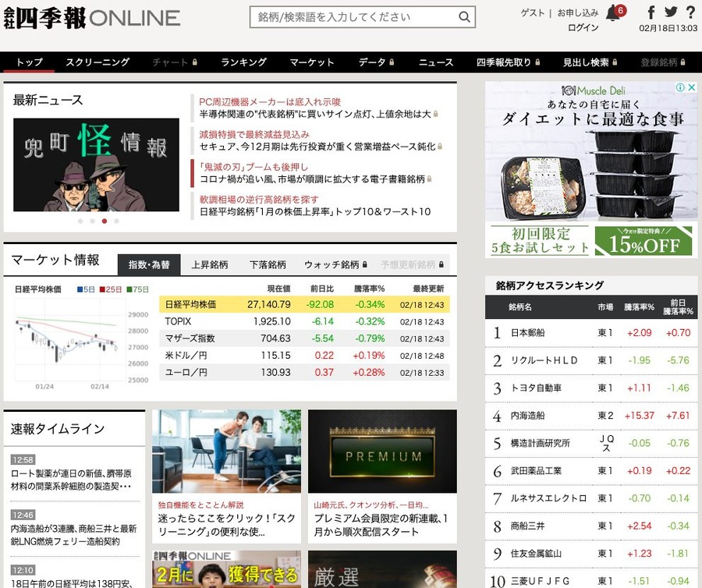Open the ニュース menu
Image resolution: width=702 pixels, height=588 pixels.
click(x=436, y=62)
